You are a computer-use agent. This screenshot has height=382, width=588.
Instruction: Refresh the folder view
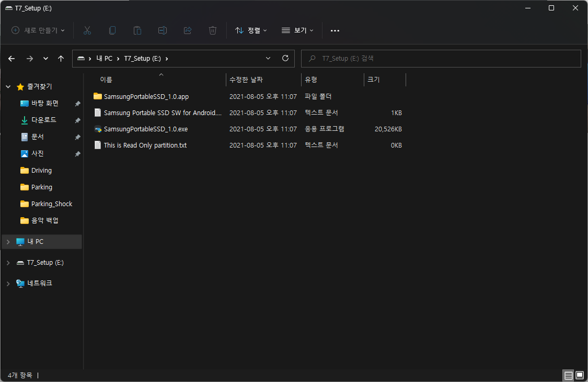pyautogui.click(x=285, y=59)
